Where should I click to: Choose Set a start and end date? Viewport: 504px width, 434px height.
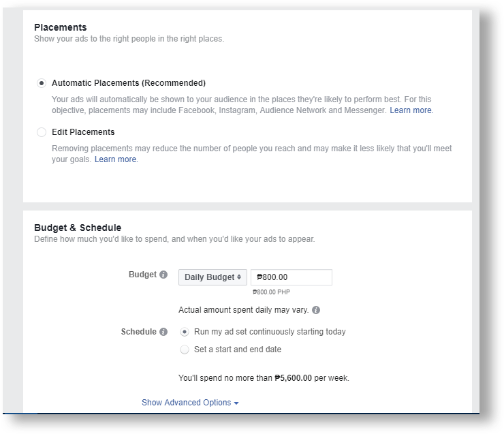(185, 350)
